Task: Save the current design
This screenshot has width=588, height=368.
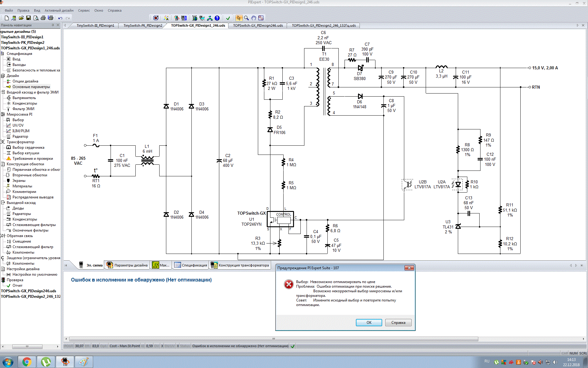Action: [28, 18]
